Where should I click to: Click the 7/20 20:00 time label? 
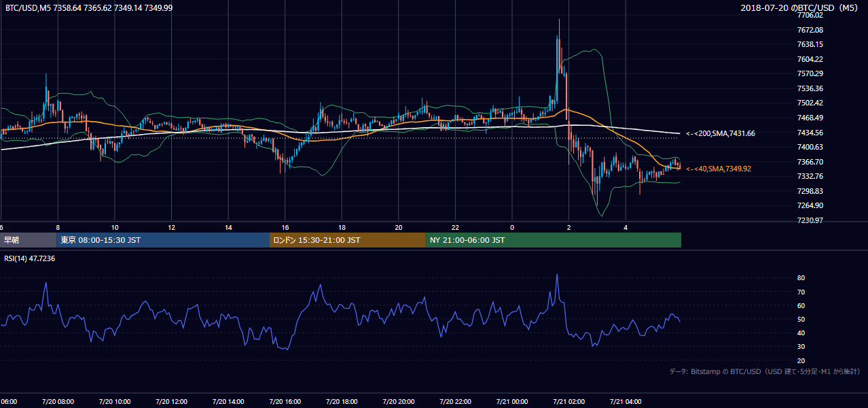pos(398,402)
